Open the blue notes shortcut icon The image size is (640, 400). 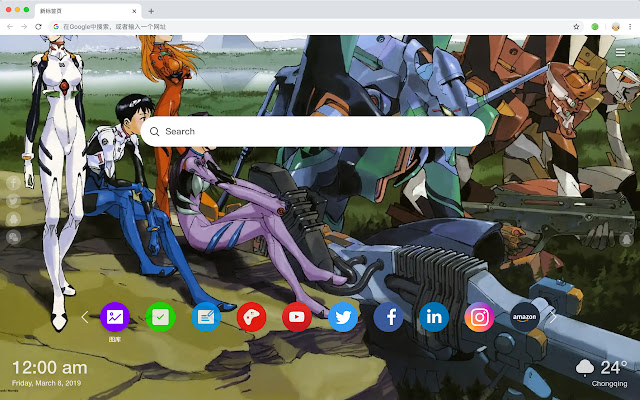tap(206, 317)
